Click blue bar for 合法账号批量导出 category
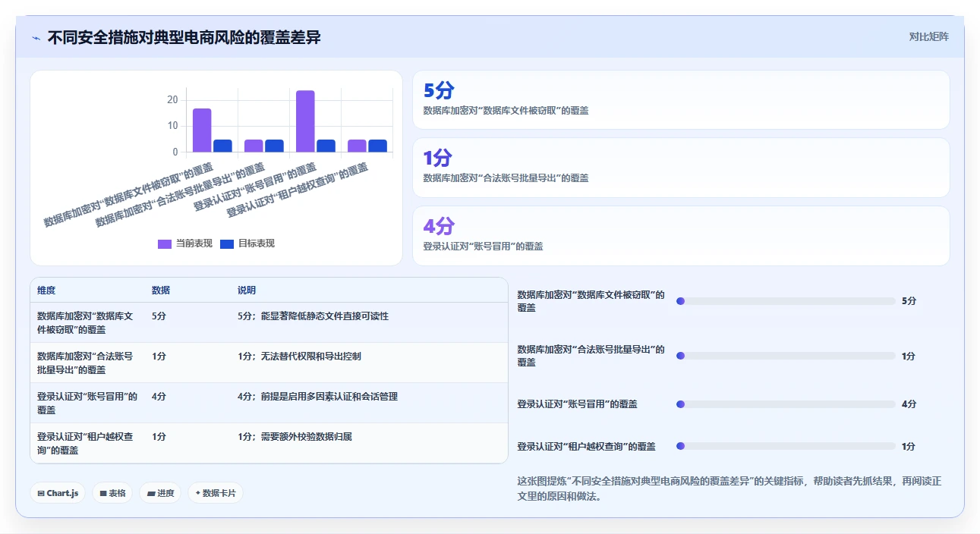Viewport: 980px width, 534px height. tap(274, 146)
